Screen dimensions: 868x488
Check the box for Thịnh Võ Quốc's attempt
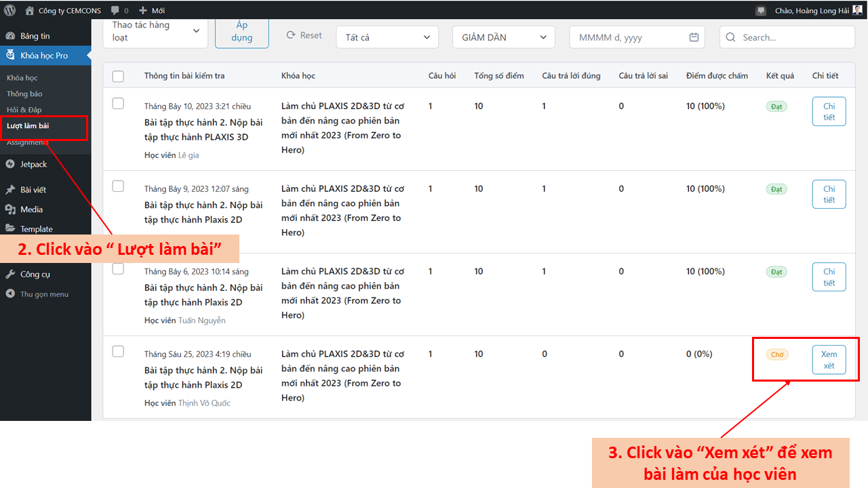click(x=118, y=351)
